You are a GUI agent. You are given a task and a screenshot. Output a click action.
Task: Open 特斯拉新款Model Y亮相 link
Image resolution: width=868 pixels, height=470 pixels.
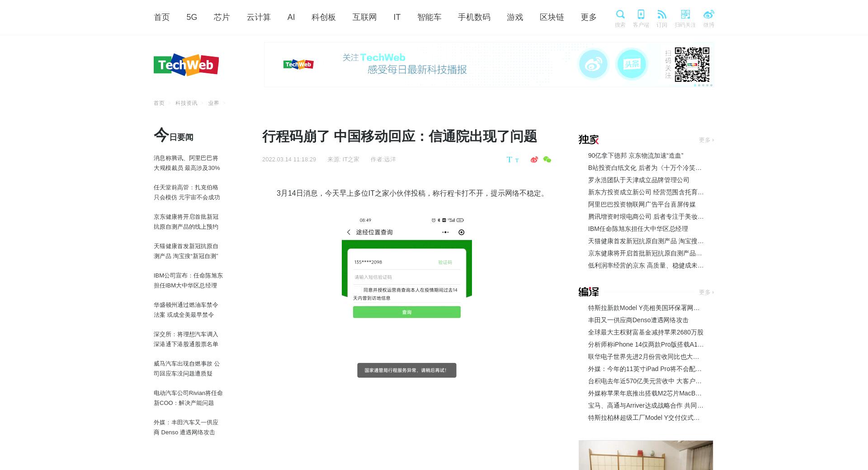[x=644, y=308]
